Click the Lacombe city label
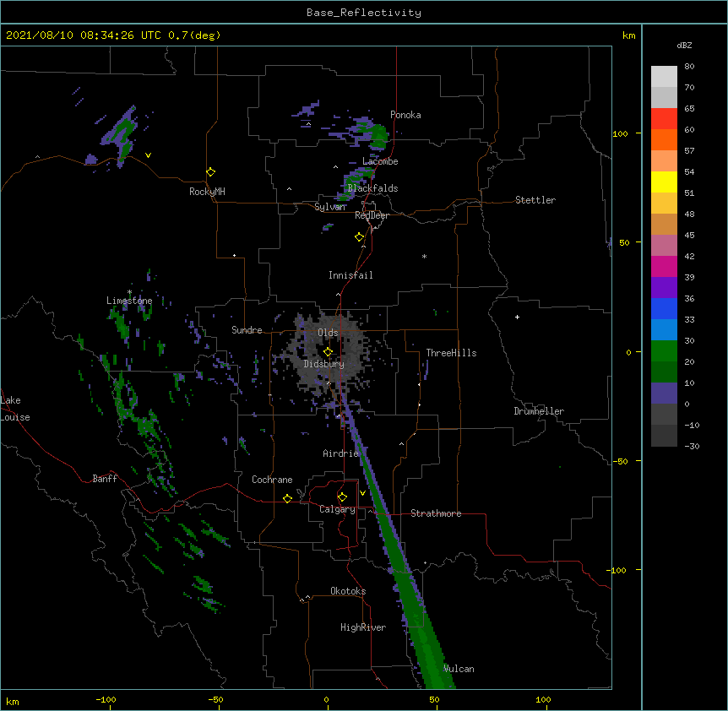The image size is (728, 711). [x=380, y=161]
